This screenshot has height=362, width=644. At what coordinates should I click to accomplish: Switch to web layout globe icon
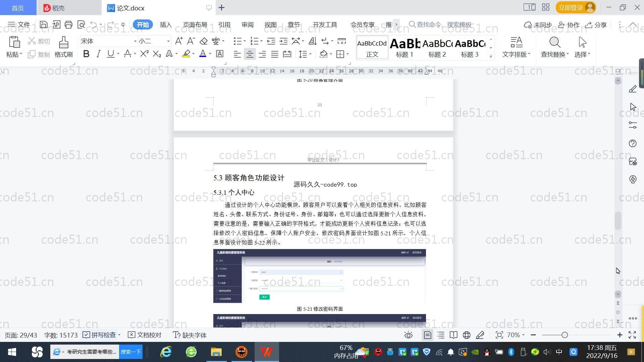point(467,335)
